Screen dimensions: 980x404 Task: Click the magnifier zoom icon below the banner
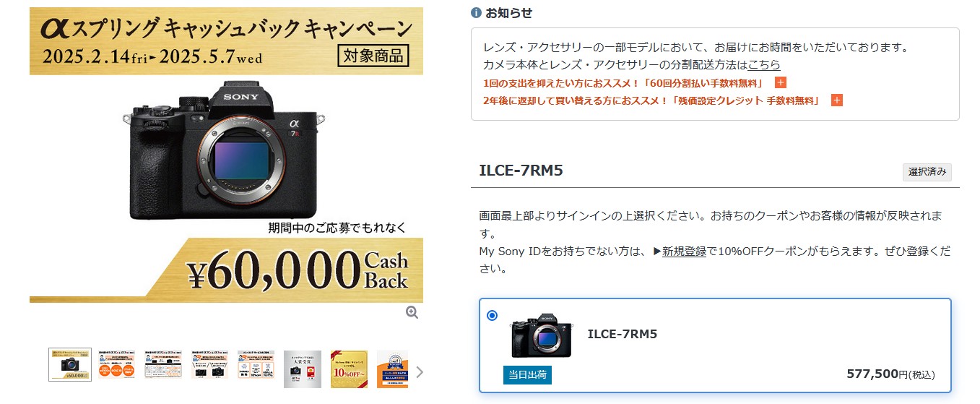pyautogui.click(x=412, y=312)
